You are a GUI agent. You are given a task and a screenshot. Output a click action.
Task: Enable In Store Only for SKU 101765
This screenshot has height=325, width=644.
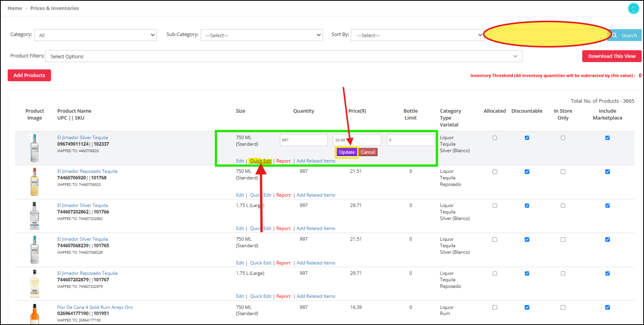pyautogui.click(x=563, y=240)
